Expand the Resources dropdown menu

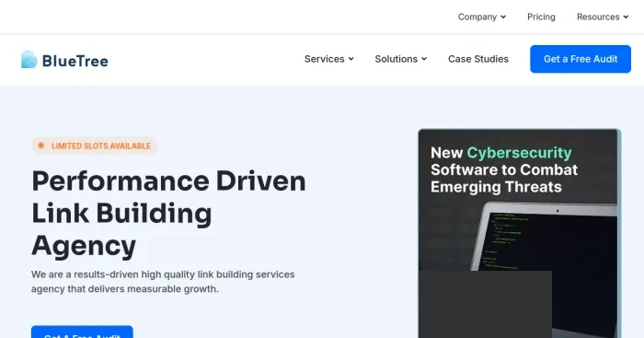pyautogui.click(x=603, y=17)
